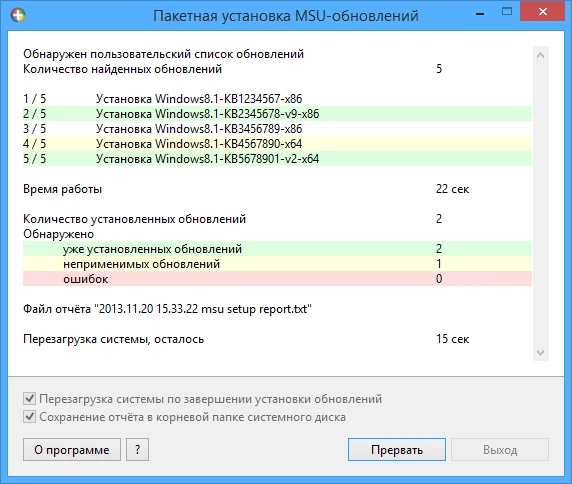The image size is (572, 484).
Task: Click the 'Обнаружено' label
Action: [x=58, y=234]
